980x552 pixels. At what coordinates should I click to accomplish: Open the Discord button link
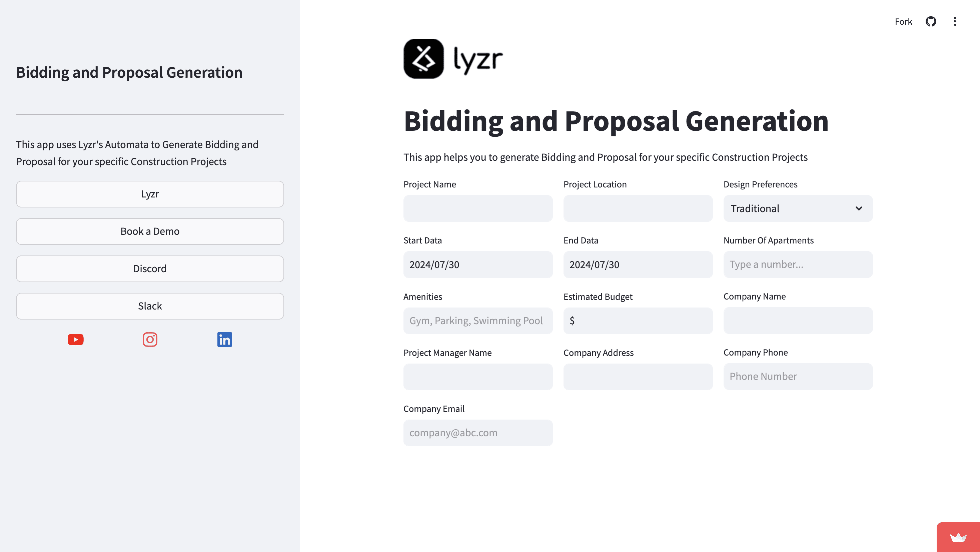[150, 268]
